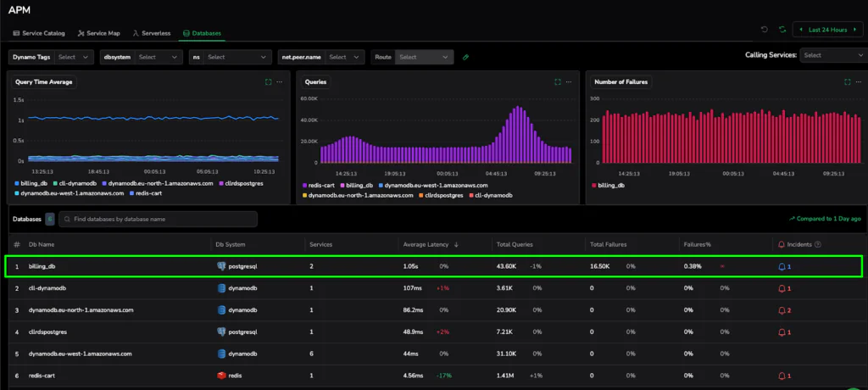868x390 pixels.
Task: Expand the Number of Failures chart fullscreen
Action: pos(848,82)
